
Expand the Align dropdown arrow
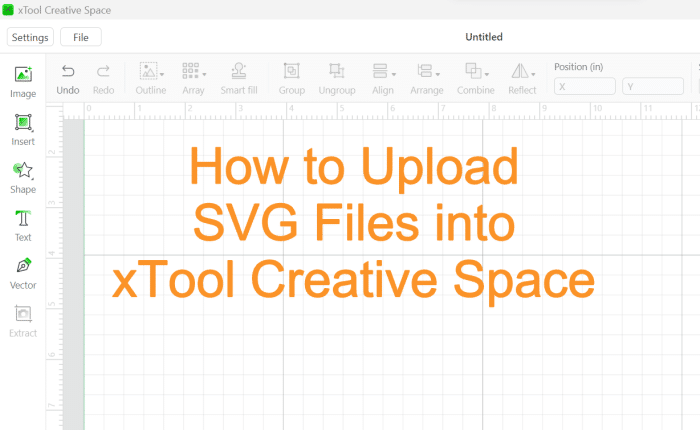click(x=394, y=74)
